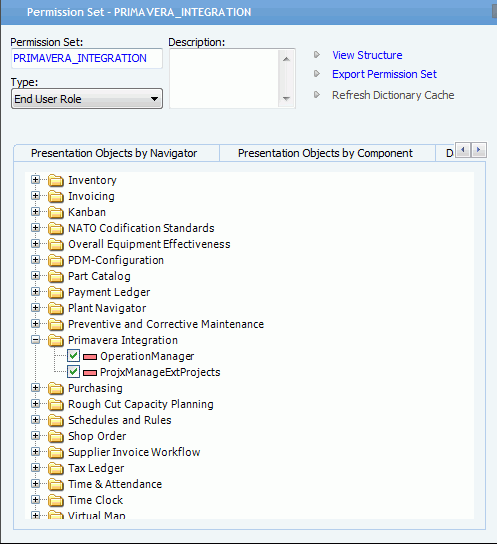This screenshot has height=544, width=497.
Task: Click the Export Permission Set link
Action: coord(384,74)
